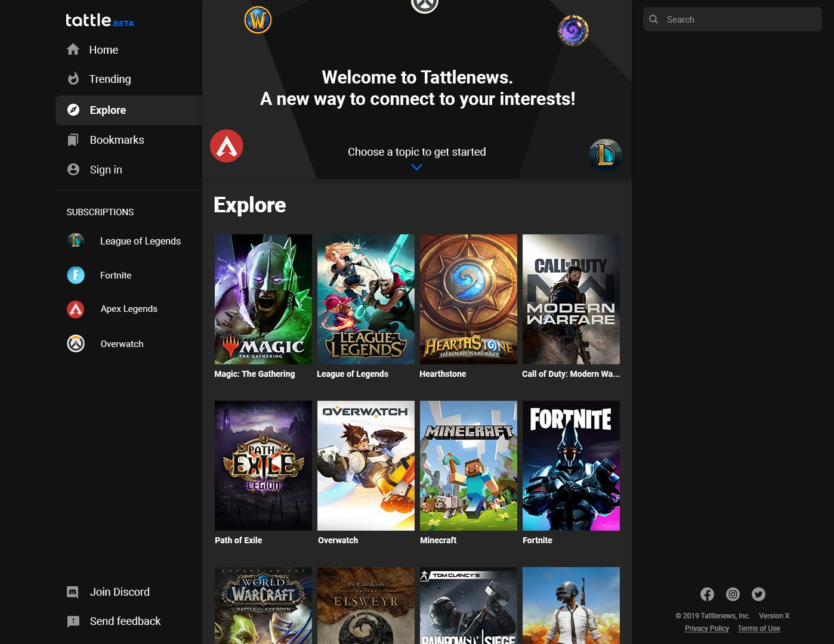Click the feedback speech bubble icon
The image size is (834, 644).
(73, 621)
